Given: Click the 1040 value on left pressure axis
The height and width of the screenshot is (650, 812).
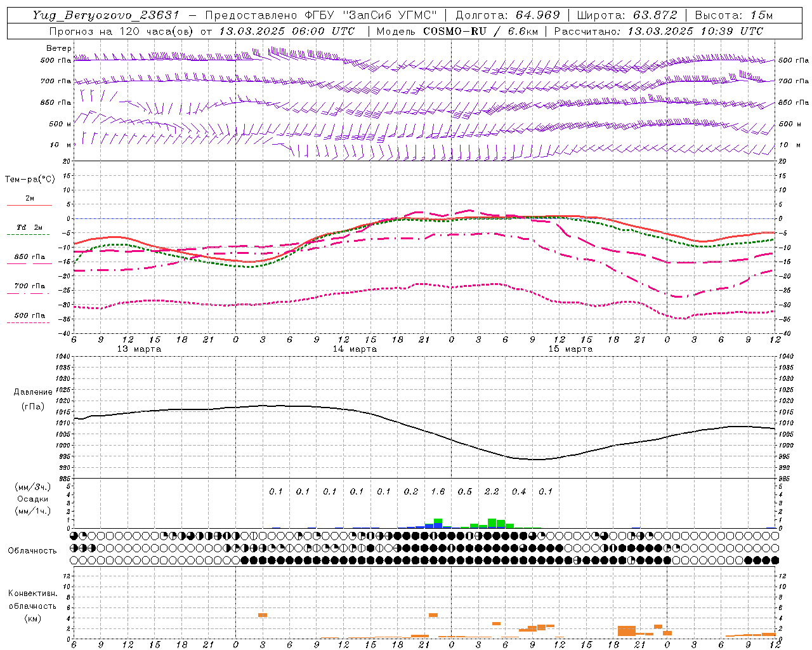Looking at the screenshot, I should click(x=63, y=357).
